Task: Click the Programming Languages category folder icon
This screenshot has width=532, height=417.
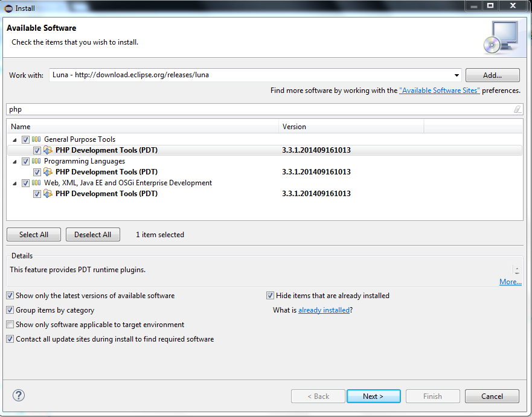Action: point(36,161)
